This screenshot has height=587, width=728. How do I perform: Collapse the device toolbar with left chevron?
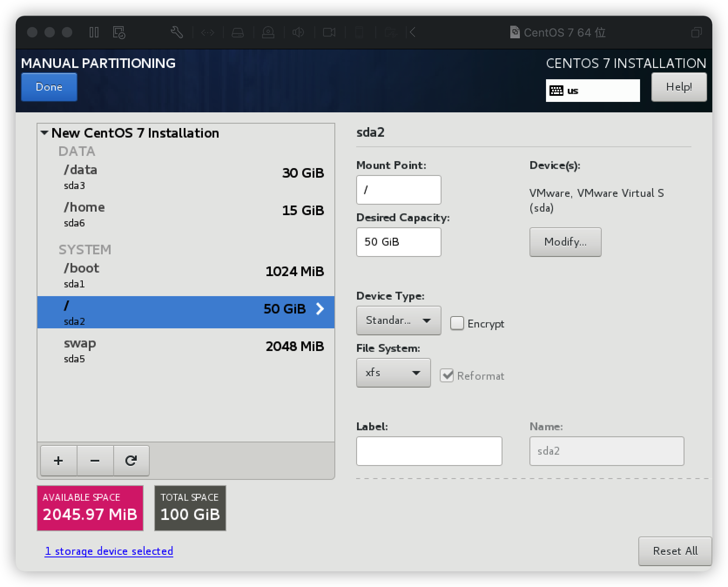pos(412,32)
